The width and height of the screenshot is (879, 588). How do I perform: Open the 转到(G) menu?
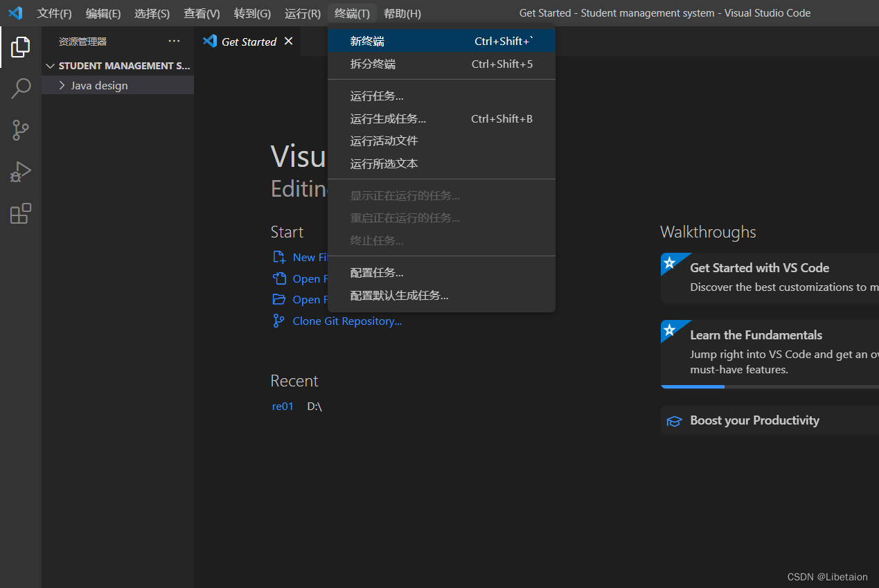(x=252, y=13)
